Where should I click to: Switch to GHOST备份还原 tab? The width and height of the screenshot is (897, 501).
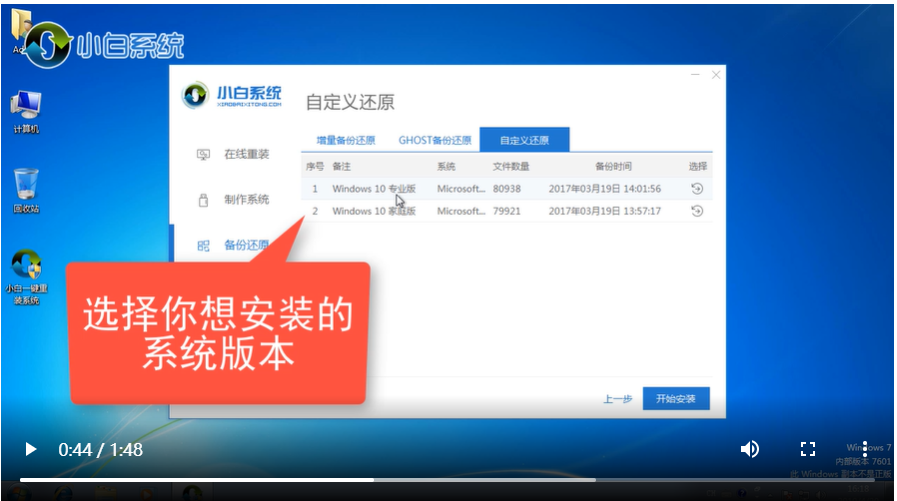click(x=435, y=140)
